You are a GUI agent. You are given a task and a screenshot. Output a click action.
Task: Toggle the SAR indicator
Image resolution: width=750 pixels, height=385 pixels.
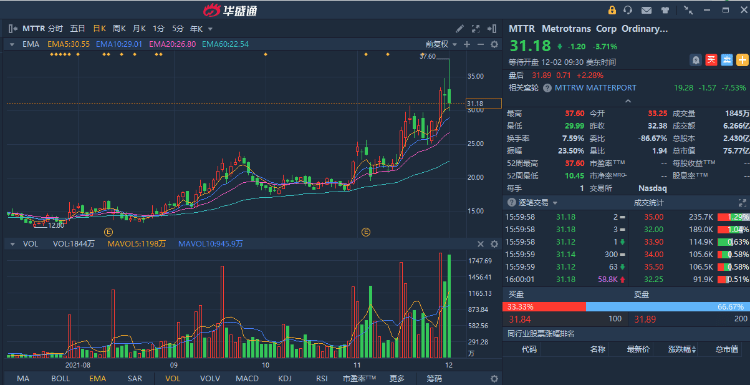click(x=135, y=379)
